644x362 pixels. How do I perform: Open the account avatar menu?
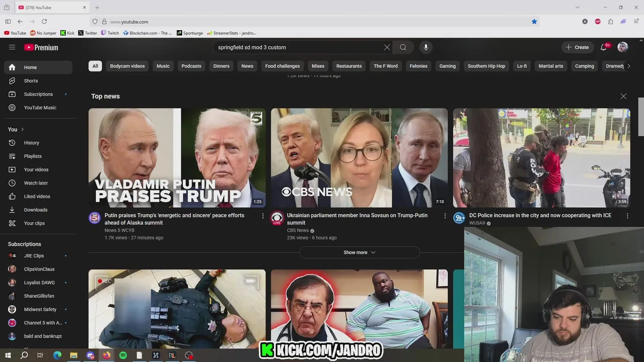coord(623,47)
